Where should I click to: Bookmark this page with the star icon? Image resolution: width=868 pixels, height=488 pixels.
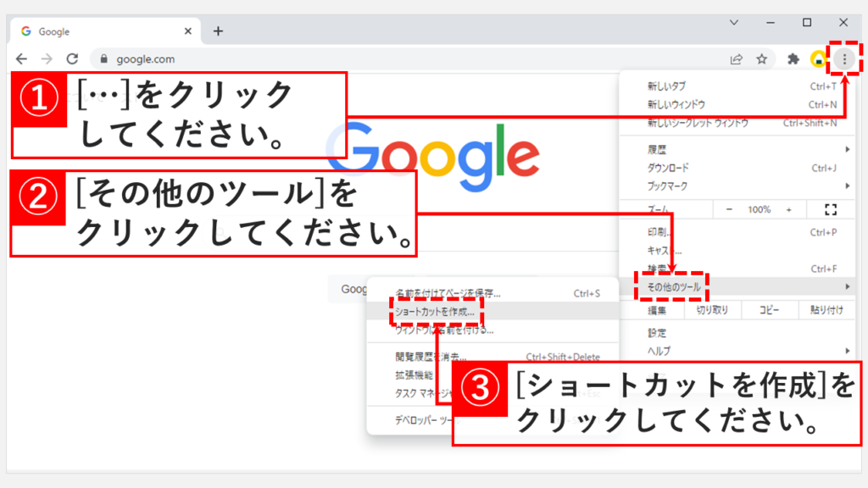(762, 58)
